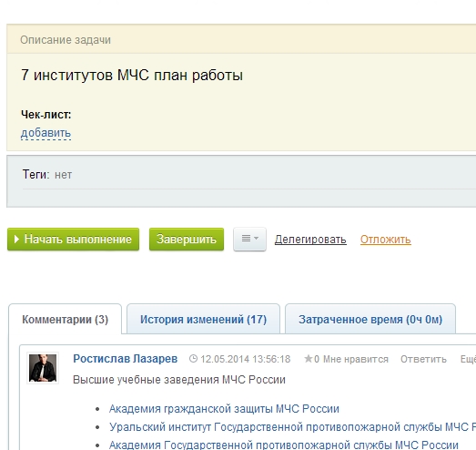
Task: Switch to the 'Комментарии (3)' tab
Action: click(x=65, y=320)
